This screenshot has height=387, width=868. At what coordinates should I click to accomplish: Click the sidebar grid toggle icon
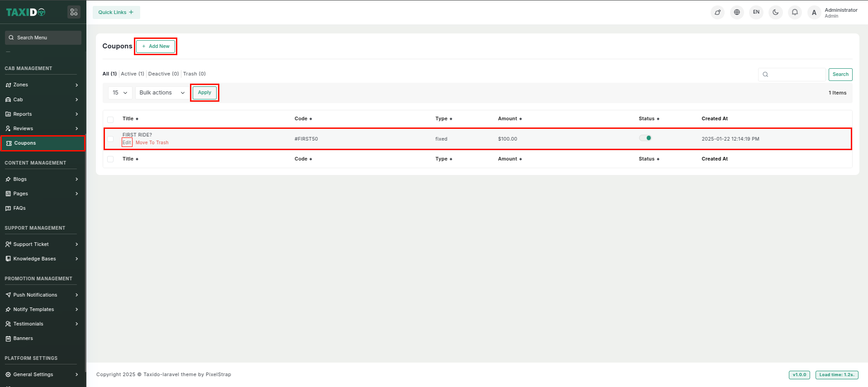[x=74, y=12]
